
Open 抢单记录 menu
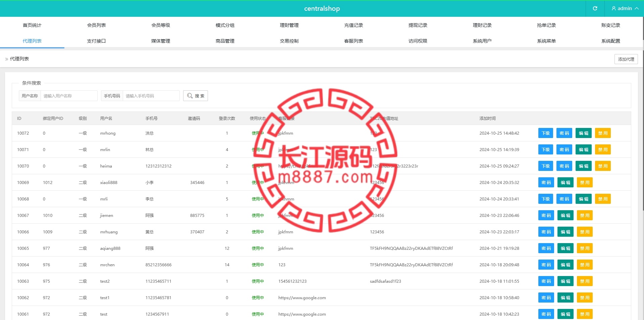click(546, 25)
